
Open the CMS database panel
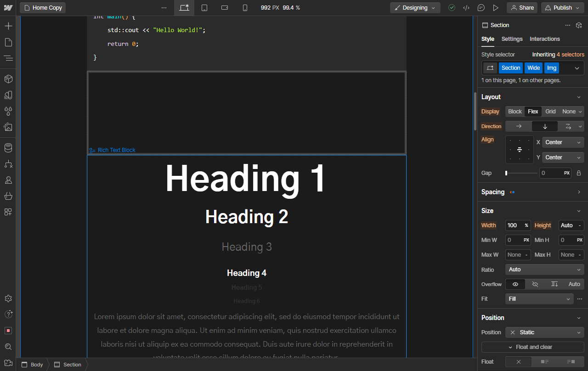[x=8, y=148]
